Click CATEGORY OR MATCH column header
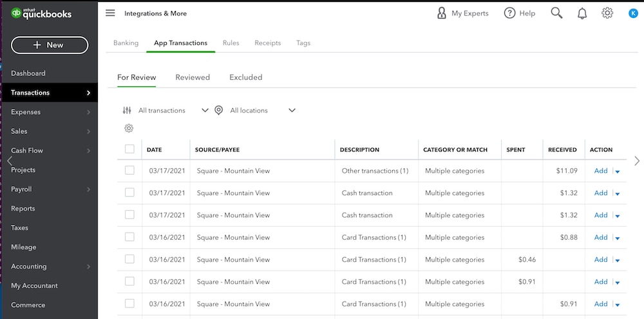This screenshot has width=644, height=319. (x=455, y=150)
